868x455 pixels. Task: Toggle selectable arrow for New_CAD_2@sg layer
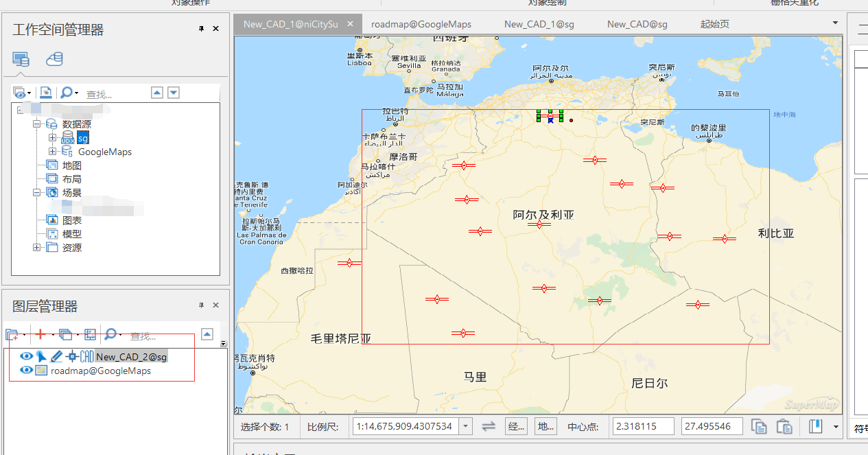(41, 356)
